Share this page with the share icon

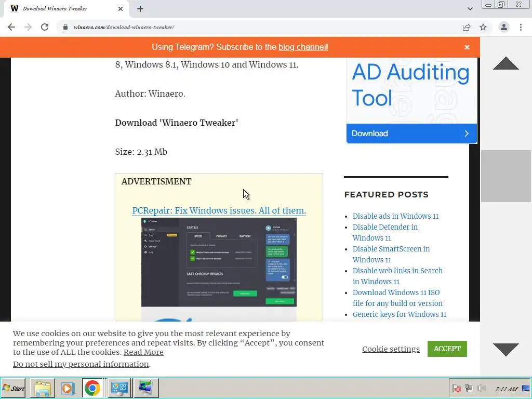coord(467,27)
